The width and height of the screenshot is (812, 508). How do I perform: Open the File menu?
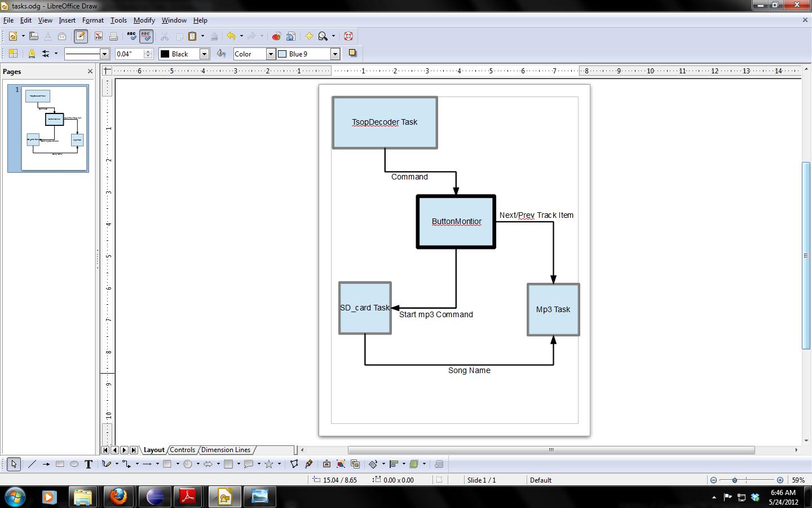tap(8, 20)
